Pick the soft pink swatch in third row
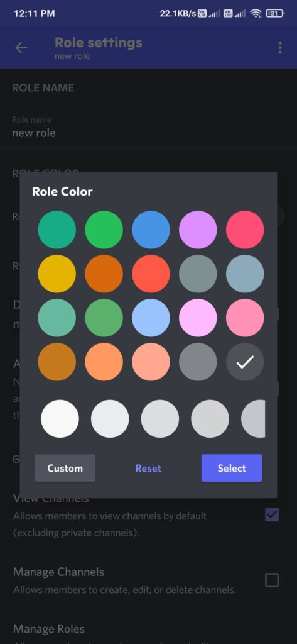 [x=245, y=318]
